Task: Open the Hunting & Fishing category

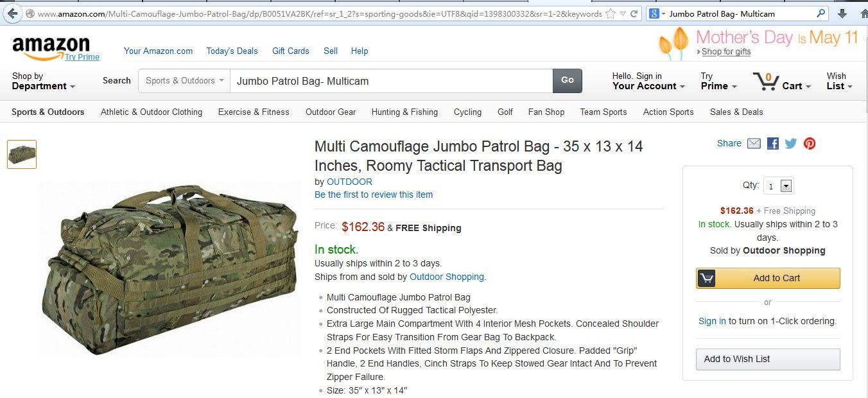Action: 404,112
